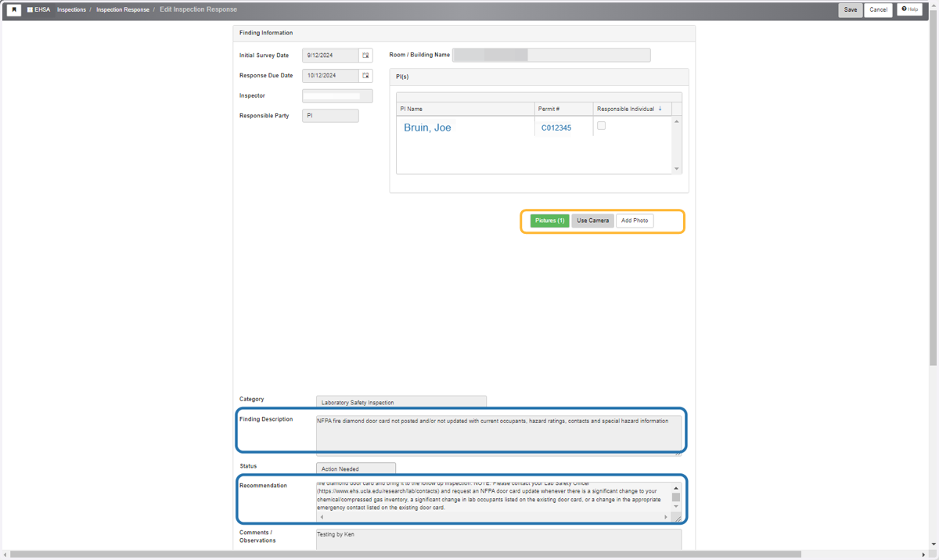This screenshot has width=939, height=560.
Task: Click the page scroll left arrow at bottom
Action: pos(5,555)
